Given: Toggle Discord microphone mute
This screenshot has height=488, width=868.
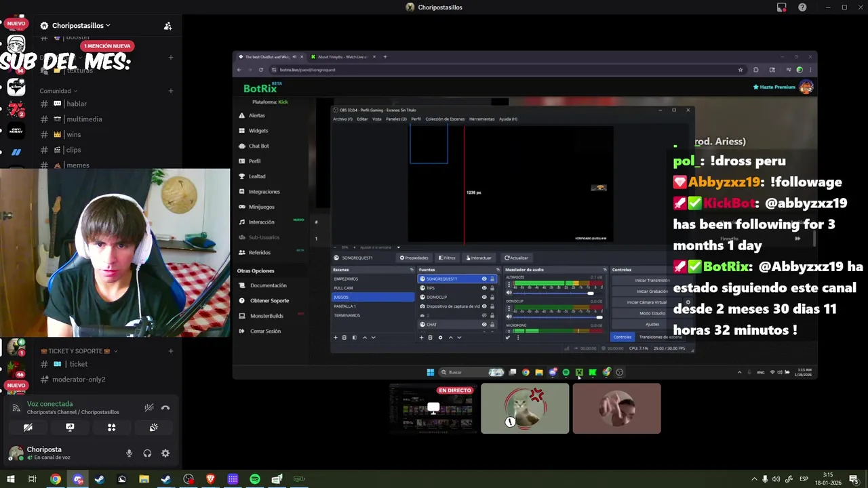Looking at the screenshot, I should tap(129, 453).
